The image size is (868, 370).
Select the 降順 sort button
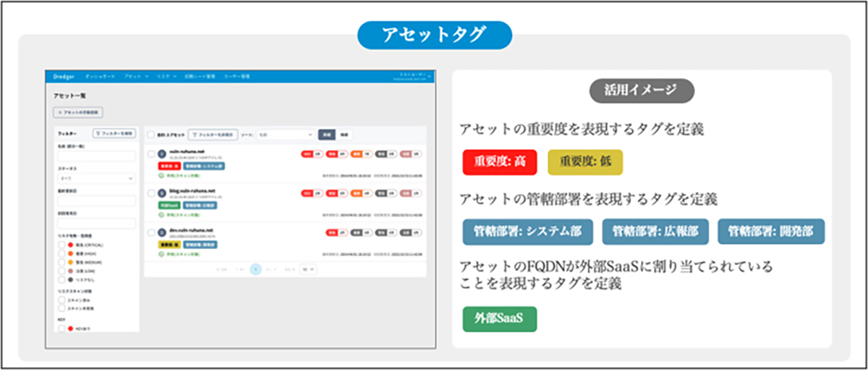click(x=344, y=135)
